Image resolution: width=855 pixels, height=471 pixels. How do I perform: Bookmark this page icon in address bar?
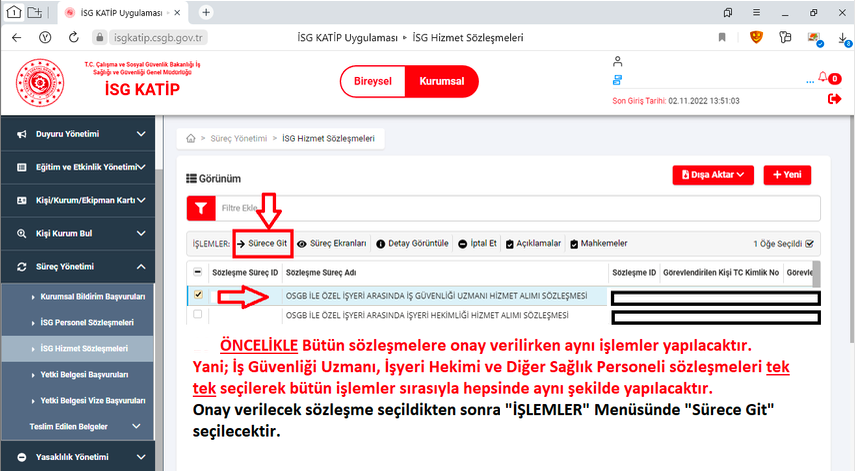click(721, 38)
